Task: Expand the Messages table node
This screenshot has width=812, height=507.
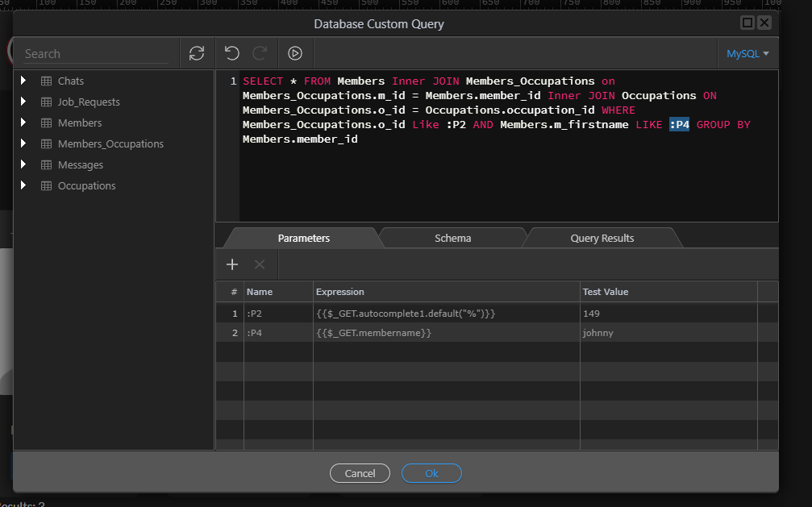Action: [x=23, y=164]
